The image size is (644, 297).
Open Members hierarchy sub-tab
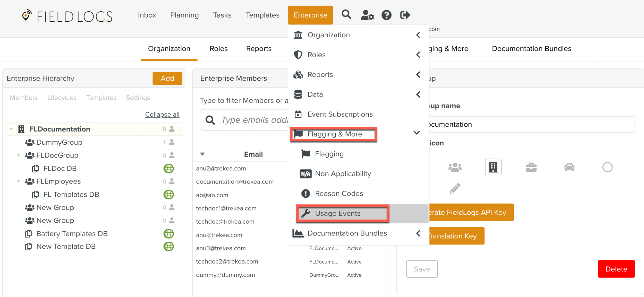click(24, 98)
